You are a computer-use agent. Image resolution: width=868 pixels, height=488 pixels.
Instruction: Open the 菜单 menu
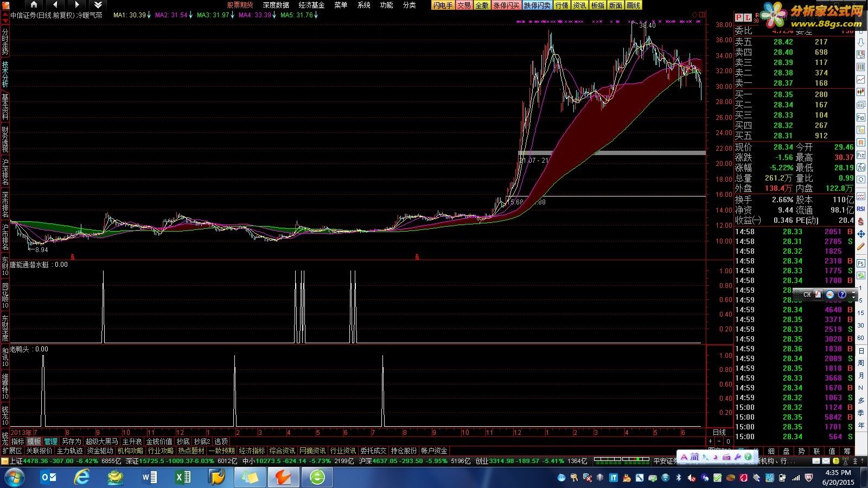pos(341,5)
